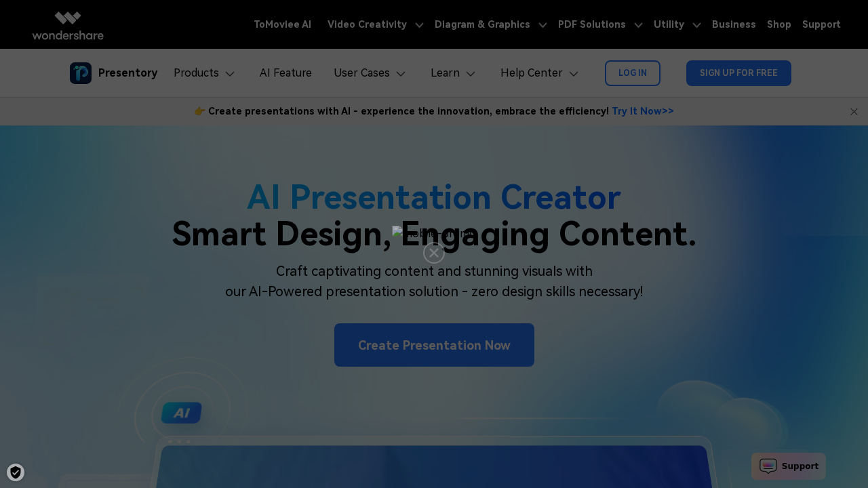868x488 pixels.
Task: Click the Wondershare logo
Action: (67, 24)
